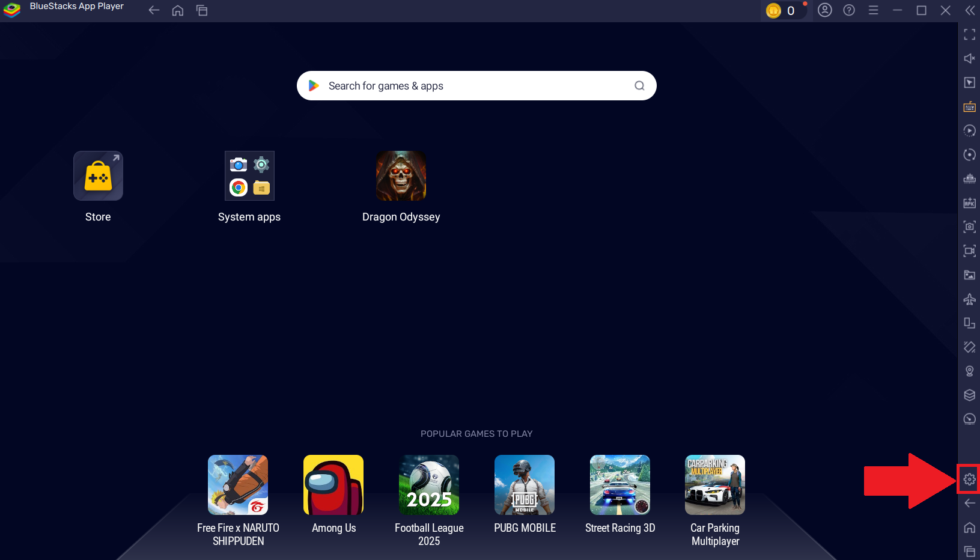Take a screenshot with the sidebar tool

[x=969, y=227]
